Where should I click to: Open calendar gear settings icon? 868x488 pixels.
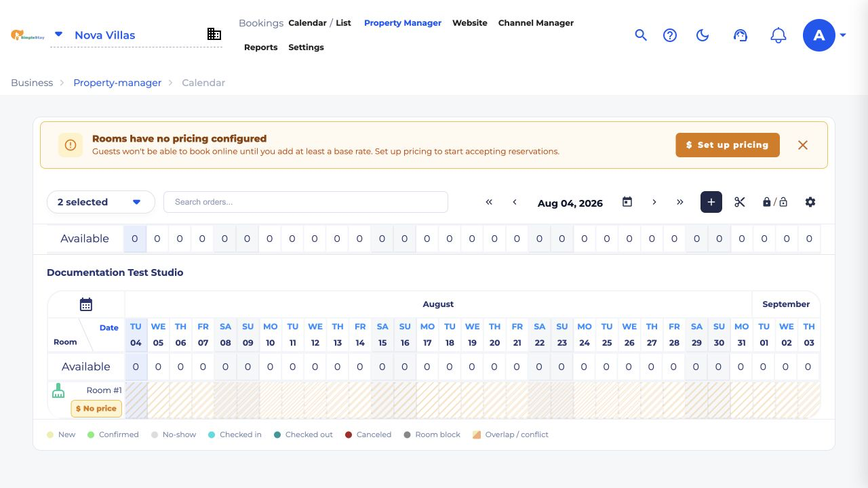click(810, 202)
